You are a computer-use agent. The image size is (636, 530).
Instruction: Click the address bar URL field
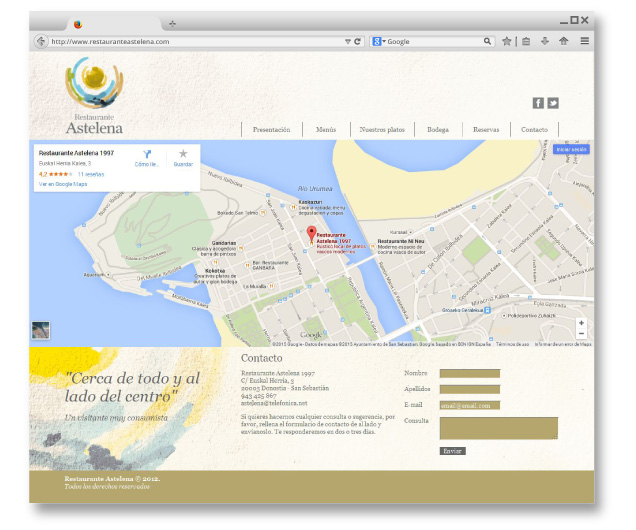pos(197,41)
